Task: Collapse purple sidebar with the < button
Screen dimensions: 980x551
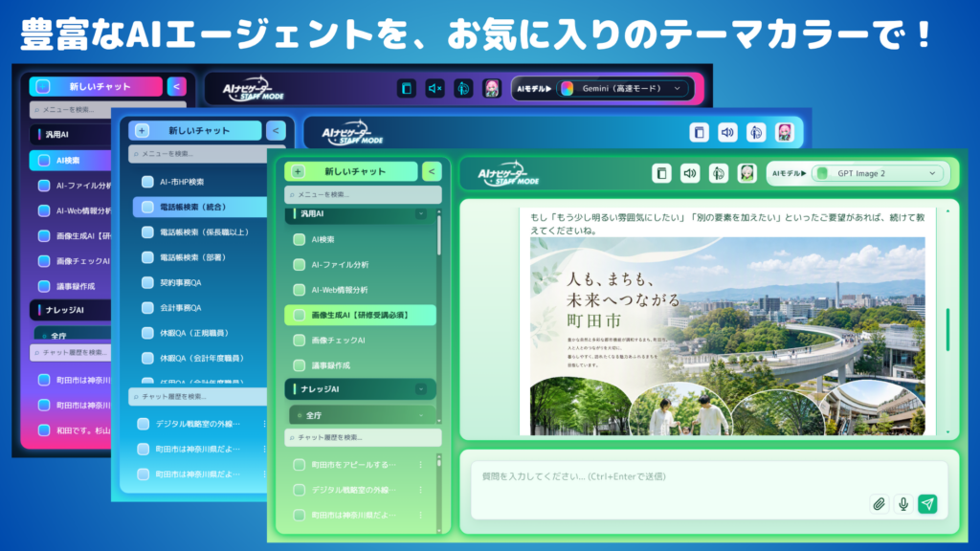Action: (x=176, y=86)
